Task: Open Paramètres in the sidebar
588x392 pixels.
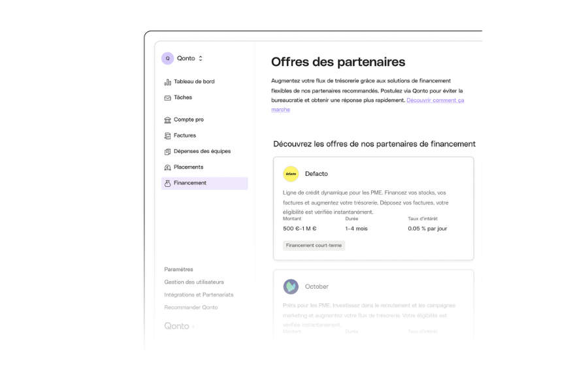Action: click(x=178, y=269)
